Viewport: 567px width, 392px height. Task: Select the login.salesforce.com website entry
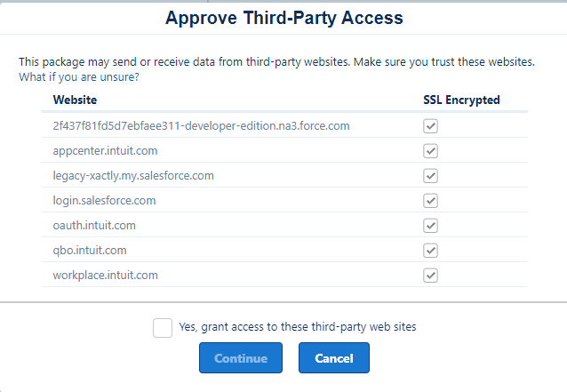tap(104, 201)
